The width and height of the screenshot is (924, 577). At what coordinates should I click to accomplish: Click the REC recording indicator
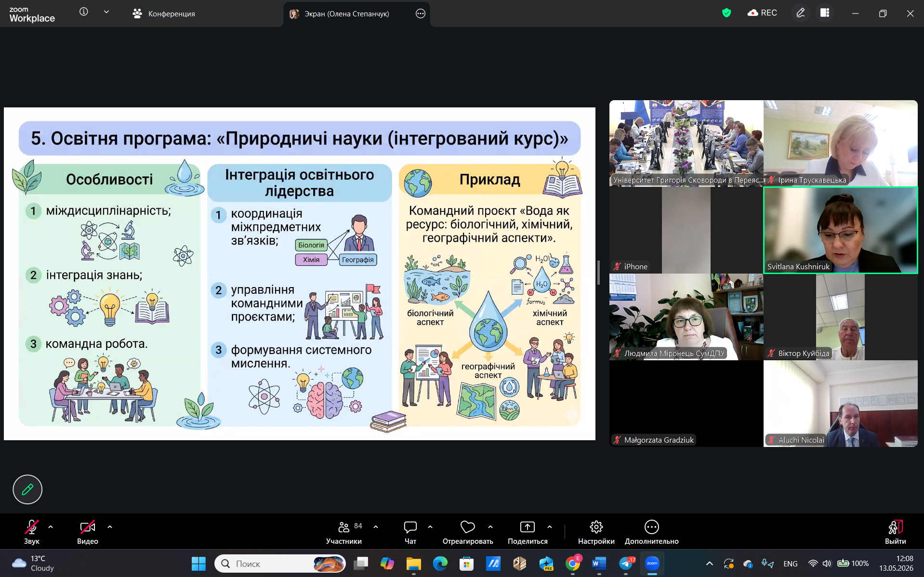[x=762, y=13]
